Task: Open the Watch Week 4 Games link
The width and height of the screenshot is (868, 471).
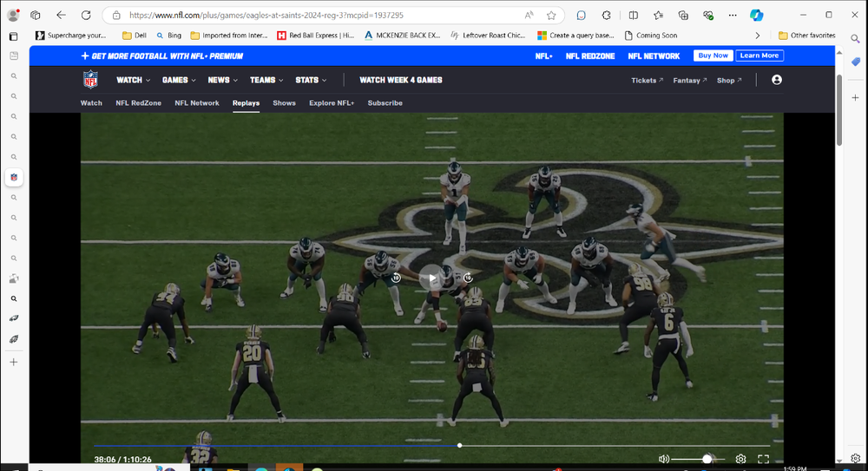Action: 400,80
